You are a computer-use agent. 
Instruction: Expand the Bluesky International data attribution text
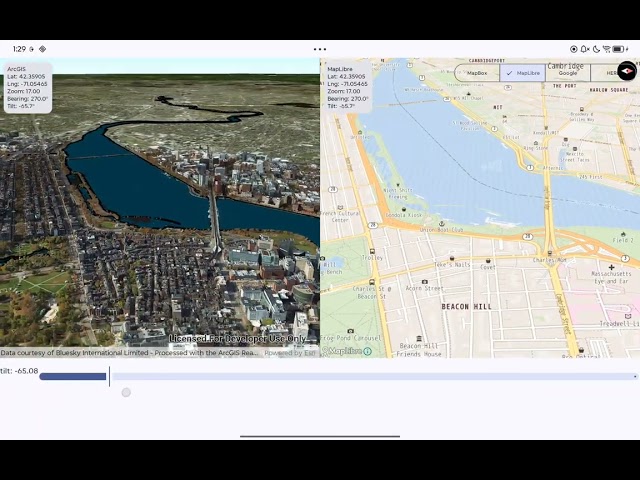(130, 353)
